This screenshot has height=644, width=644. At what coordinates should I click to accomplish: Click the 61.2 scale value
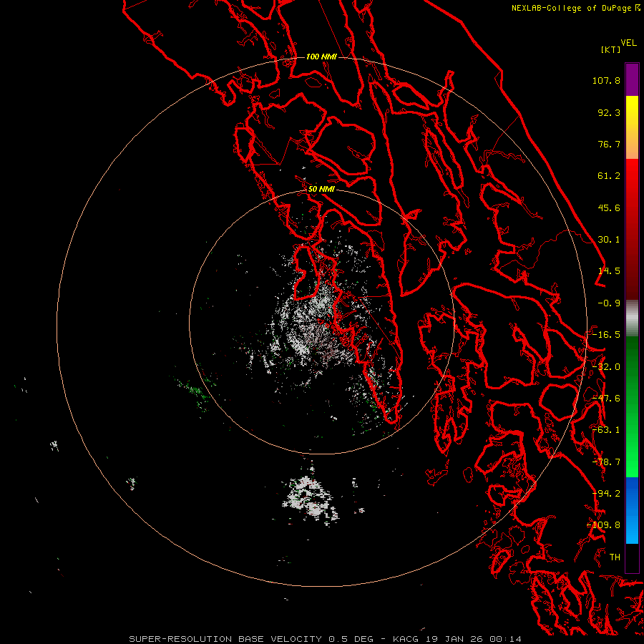[x=609, y=176]
